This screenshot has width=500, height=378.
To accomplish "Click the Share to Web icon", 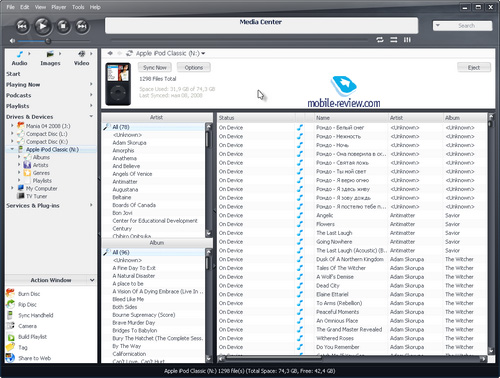I will 11,358.
